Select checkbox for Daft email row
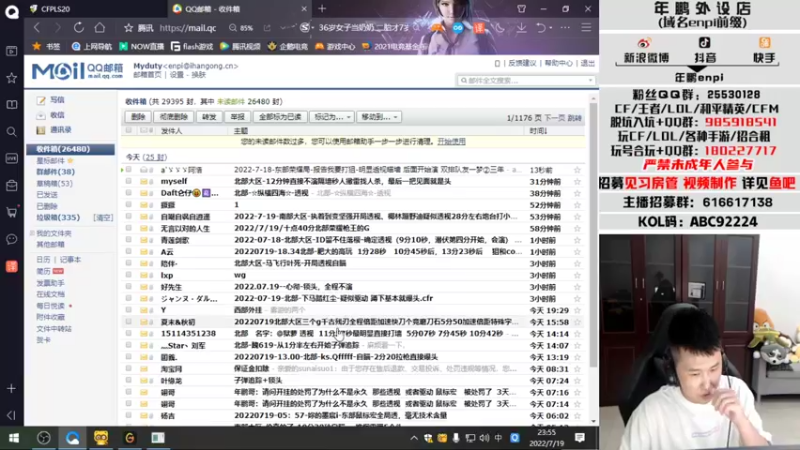The width and height of the screenshot is (800, 450). pyautogui.click(x=129, y=193)
